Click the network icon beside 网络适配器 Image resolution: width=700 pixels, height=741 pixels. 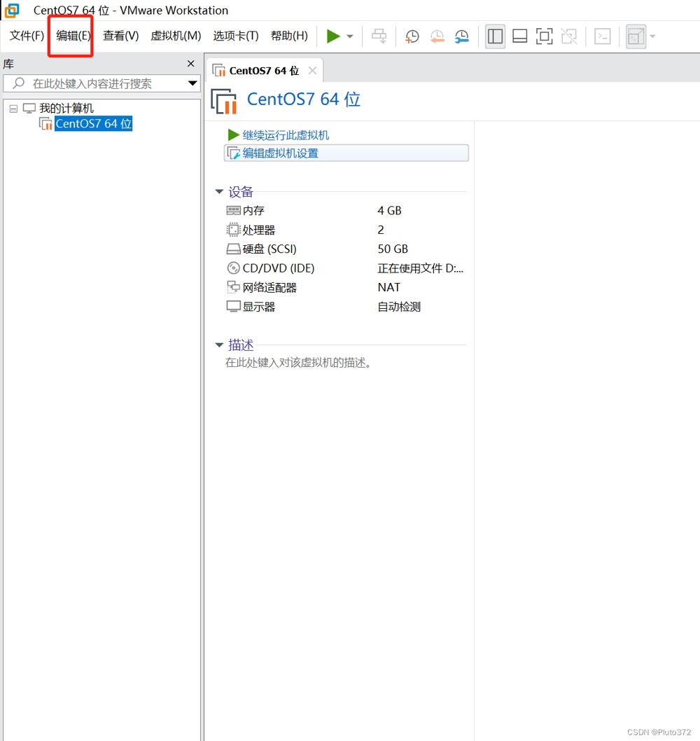pos(233,287)
